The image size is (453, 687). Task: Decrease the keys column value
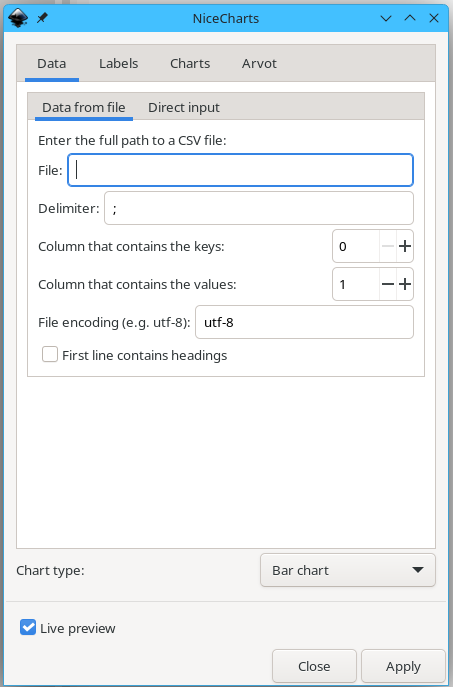tap(388, 246)
